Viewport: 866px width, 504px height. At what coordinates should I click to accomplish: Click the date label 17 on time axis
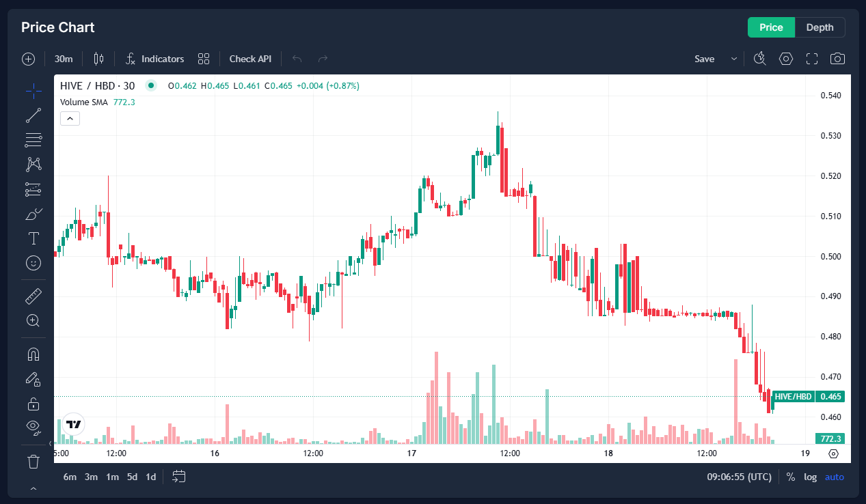click(x=411, y=453)
